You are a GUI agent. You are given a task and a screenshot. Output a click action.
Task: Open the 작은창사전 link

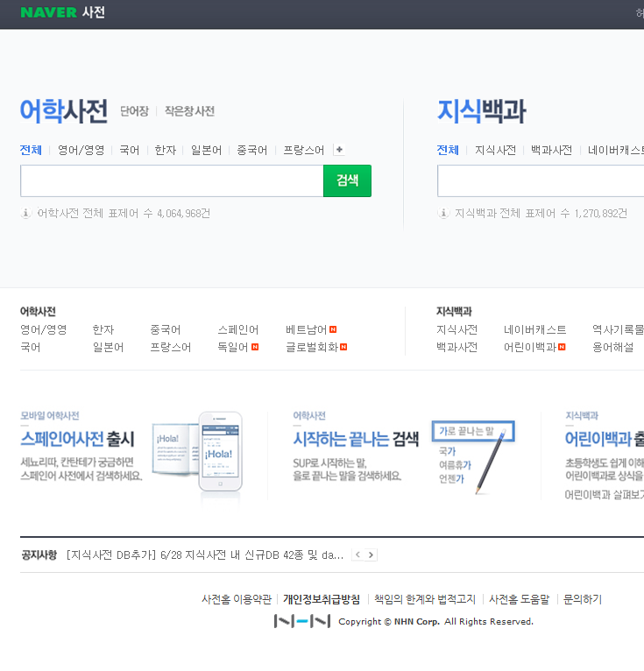(189, 111)
